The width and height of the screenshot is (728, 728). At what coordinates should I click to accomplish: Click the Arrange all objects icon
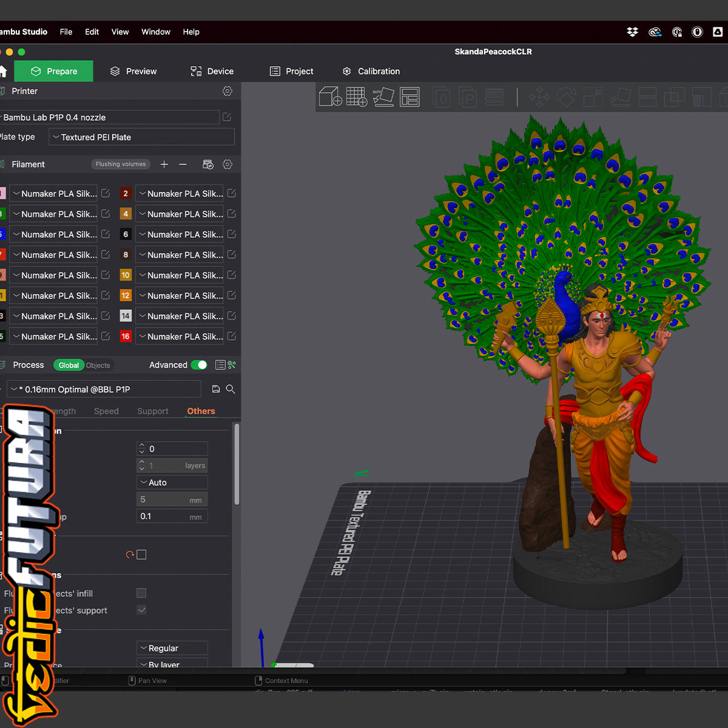(x=409, y=97)
